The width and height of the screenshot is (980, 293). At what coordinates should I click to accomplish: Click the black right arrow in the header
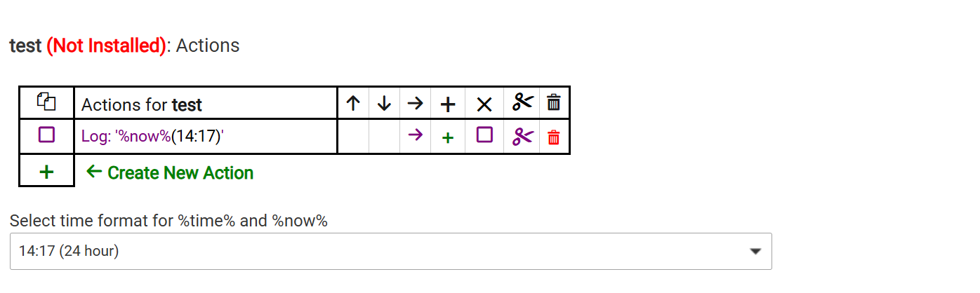(416, 104)
